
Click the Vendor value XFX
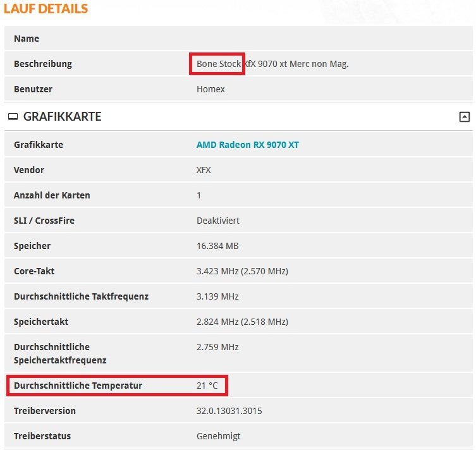pyautogui.click(x=204, y=170)
